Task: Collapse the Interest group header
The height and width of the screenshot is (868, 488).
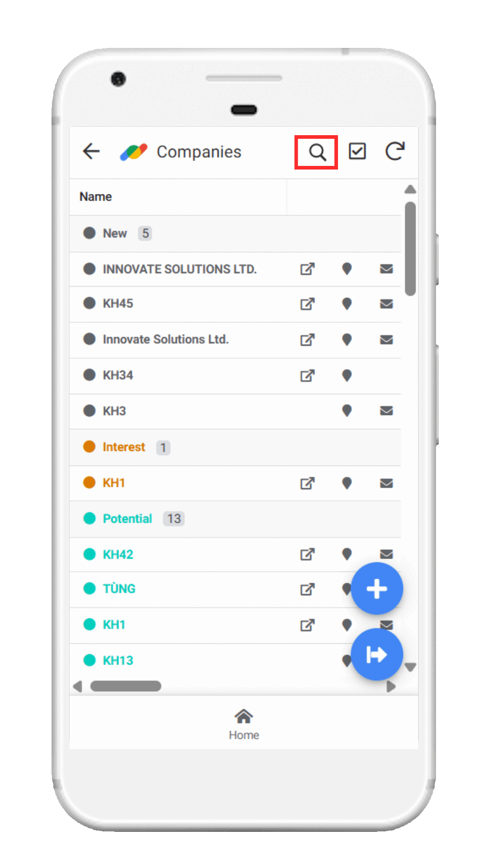Action: pyautogui.click(x=235, y=447)
